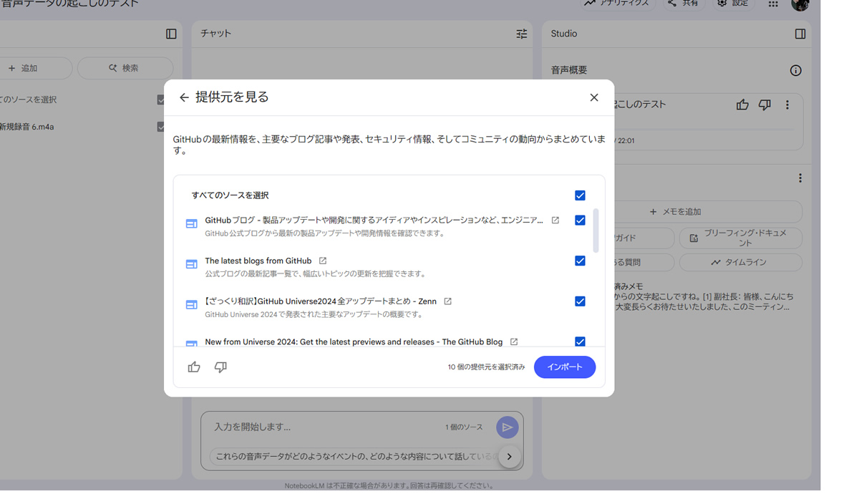
Task: Click the back arrow in the 提供元を見る dialog
Action: [x=184, y=97]
